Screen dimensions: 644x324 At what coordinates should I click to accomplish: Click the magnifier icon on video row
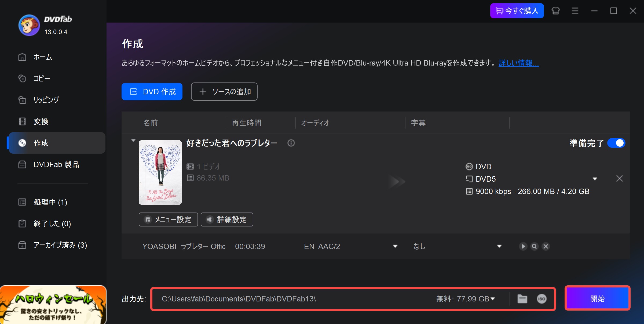(x=534, y=246)
